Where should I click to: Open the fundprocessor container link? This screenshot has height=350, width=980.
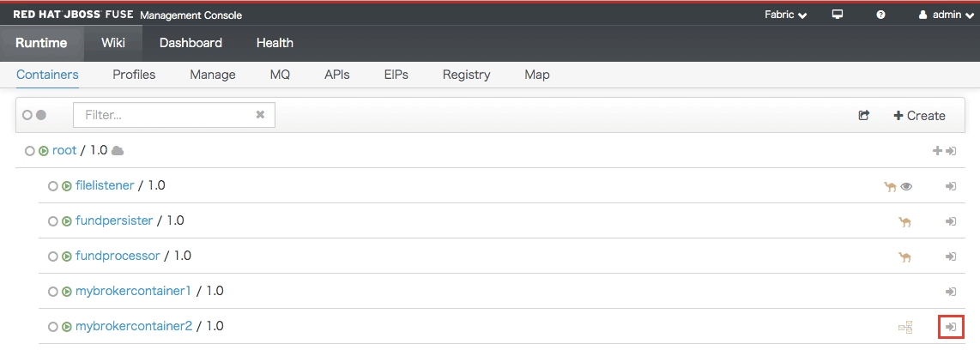(x=118, y=256)
